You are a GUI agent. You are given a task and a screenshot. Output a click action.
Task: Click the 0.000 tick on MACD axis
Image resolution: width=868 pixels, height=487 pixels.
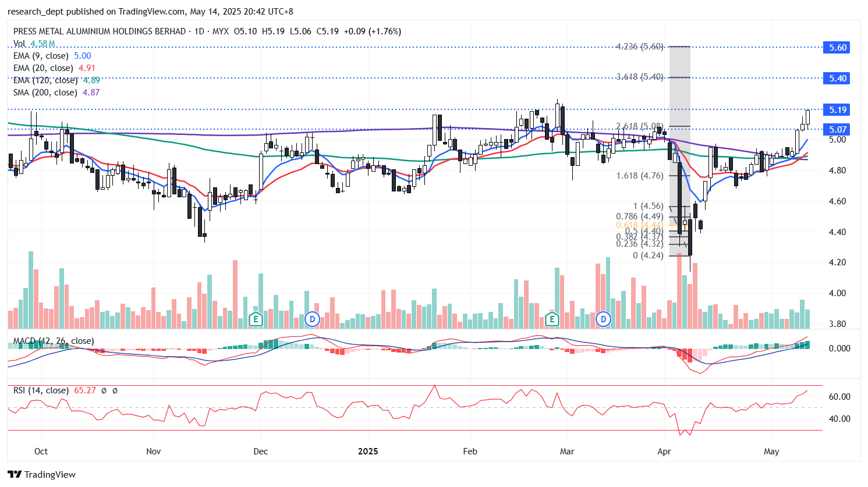click(x=839, y=349)
